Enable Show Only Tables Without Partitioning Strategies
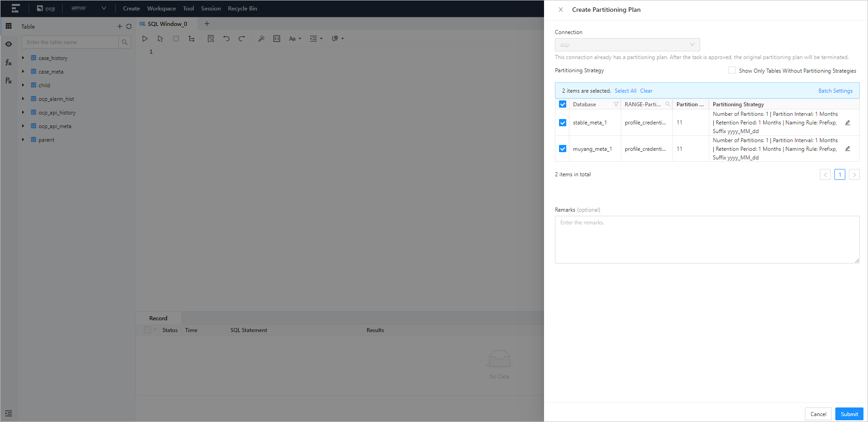 pos(731,70)
